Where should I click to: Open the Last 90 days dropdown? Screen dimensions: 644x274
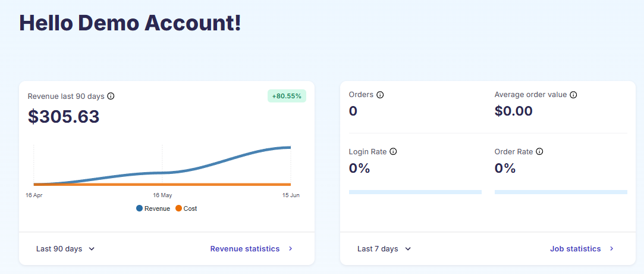tap(65, 249)
